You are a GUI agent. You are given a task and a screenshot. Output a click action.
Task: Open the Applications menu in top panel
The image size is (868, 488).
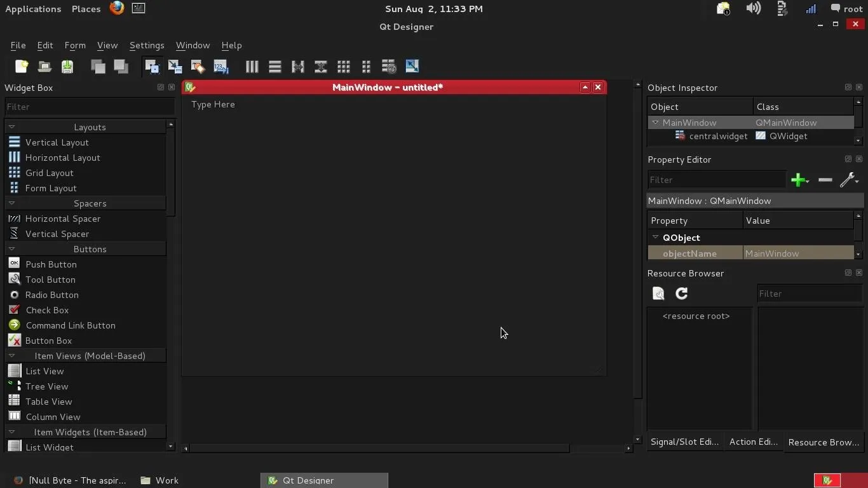click(33, 9)
